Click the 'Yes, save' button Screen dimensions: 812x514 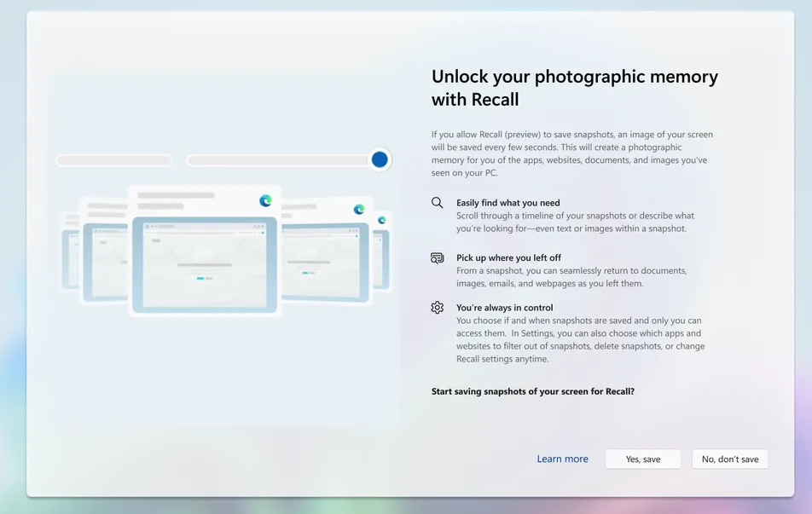[x=642, y=459]
